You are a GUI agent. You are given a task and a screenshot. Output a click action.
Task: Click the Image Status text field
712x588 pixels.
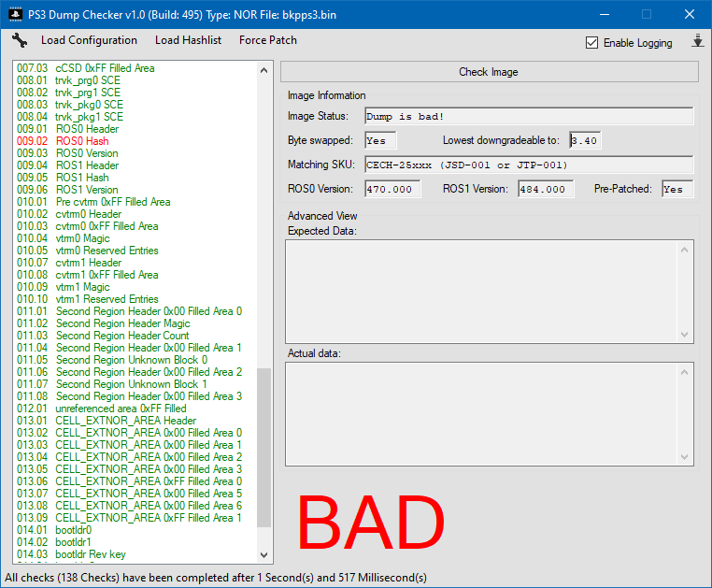[528, 116]
